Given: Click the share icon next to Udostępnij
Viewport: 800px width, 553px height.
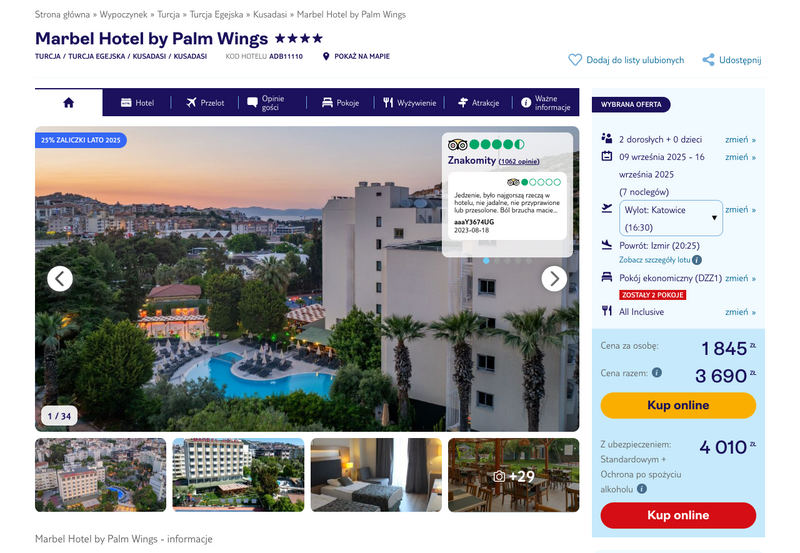Looking at the screenshot, I should pyautogui.click(x=708, y=60).
